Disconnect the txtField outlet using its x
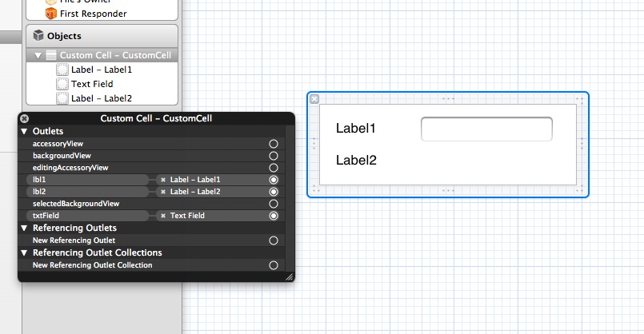 click(163, 216)
